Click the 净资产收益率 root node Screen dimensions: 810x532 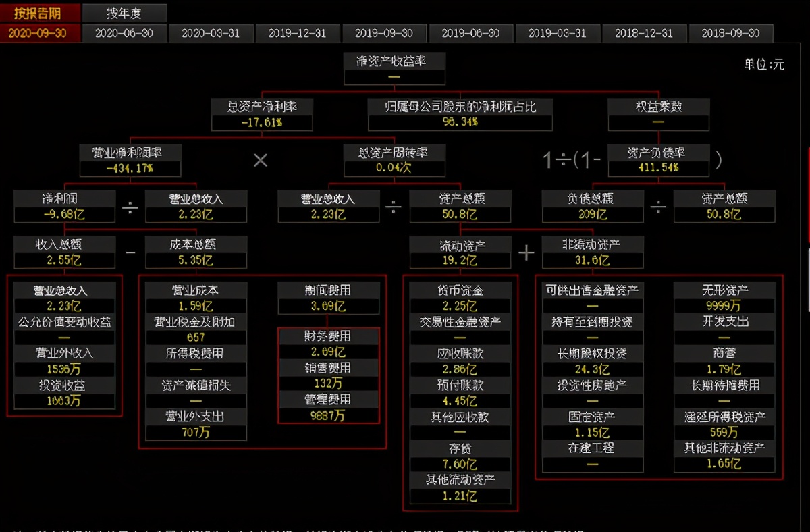point(394,68)
